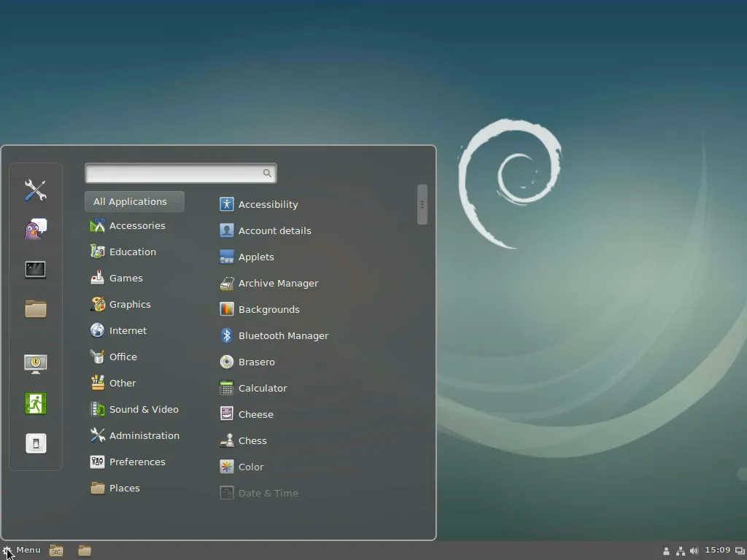Viewport: 747px width, 560px height.
Task: Open Terminal from favorites sidebar
Action: click(x=36, y=270)
